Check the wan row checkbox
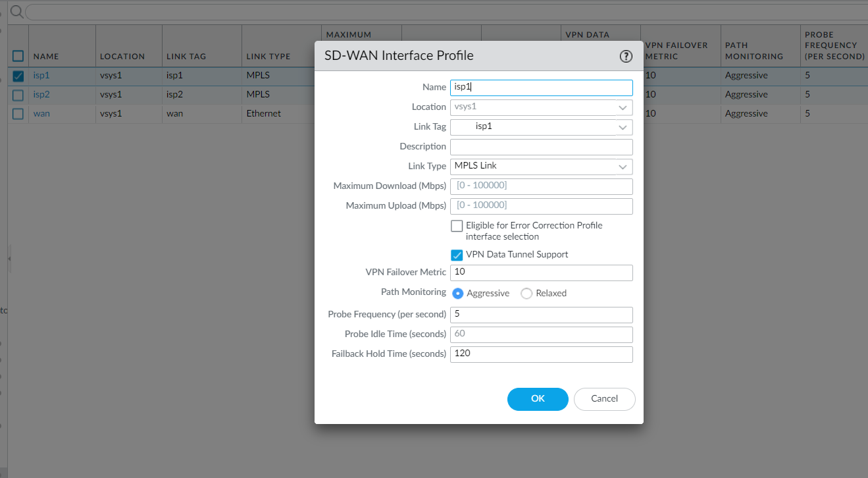This screenshot has width=868, height=478. [x=18, y=113]
